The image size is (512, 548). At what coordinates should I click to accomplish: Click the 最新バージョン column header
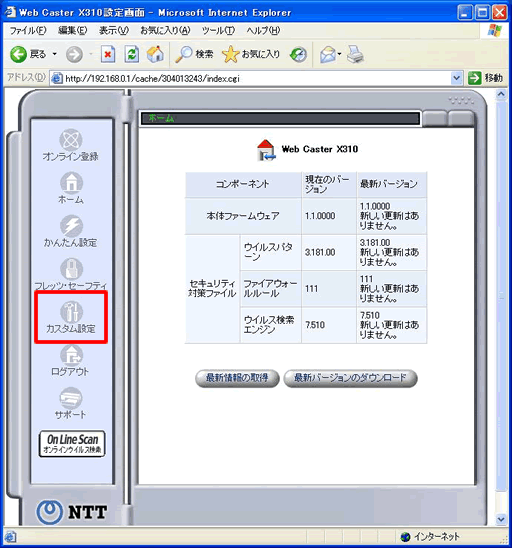pyautogui.click(x=392, y=185)
